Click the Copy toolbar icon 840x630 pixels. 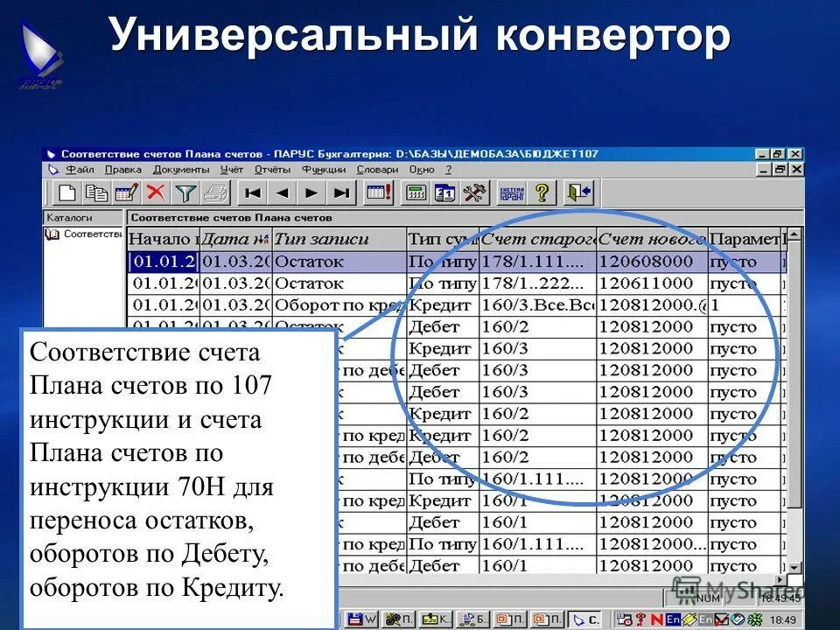point(98,192)
